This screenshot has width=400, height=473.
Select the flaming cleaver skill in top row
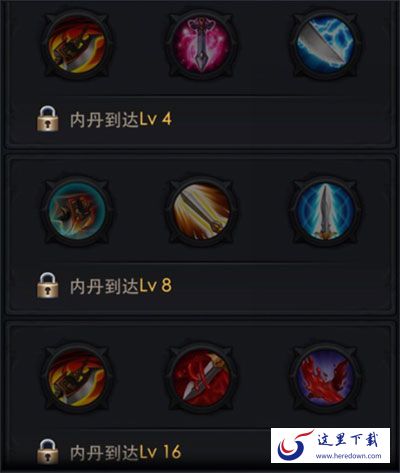[x=77, y=44]
